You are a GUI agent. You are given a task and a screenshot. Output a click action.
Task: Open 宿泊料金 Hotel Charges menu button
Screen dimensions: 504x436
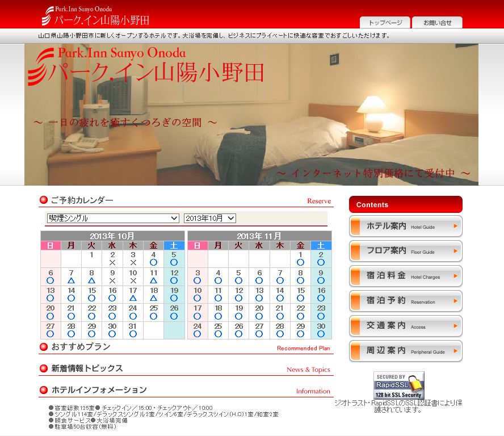tap(406, 276)
